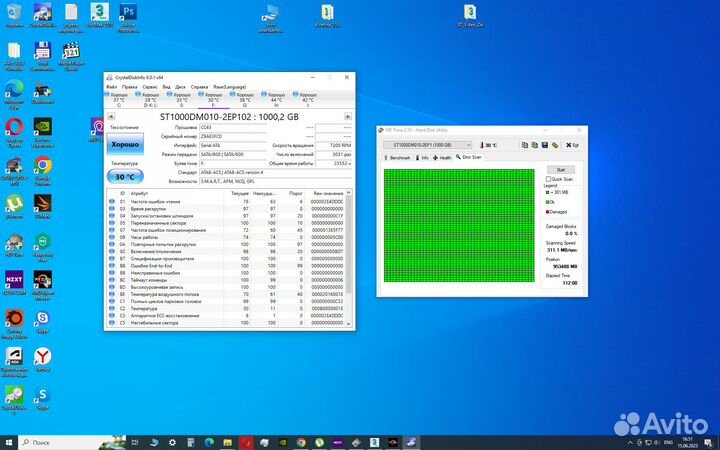
Task: Toggle the Quick Scan checkbox
Action: click(548, 179)
